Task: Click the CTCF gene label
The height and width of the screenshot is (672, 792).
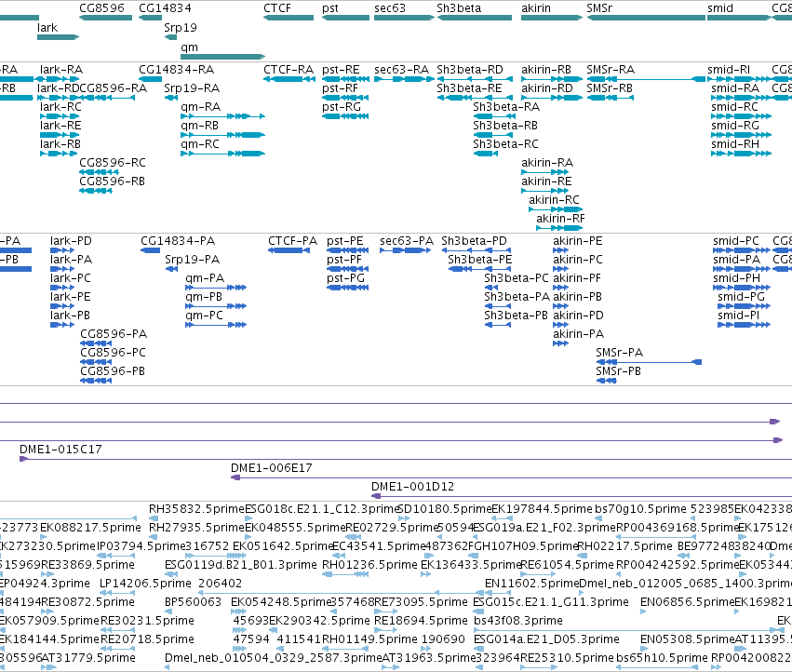Action: click(x=276, y=8)
